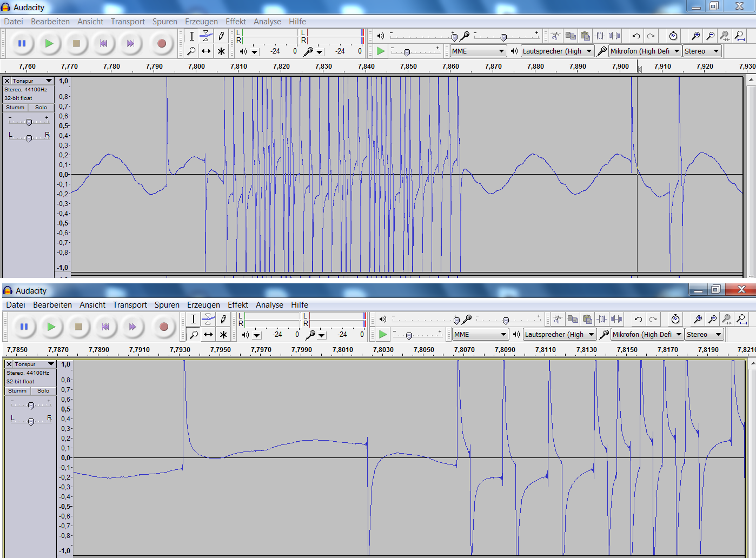Undo last action in upper Audacity window

[x=636, y=36]
